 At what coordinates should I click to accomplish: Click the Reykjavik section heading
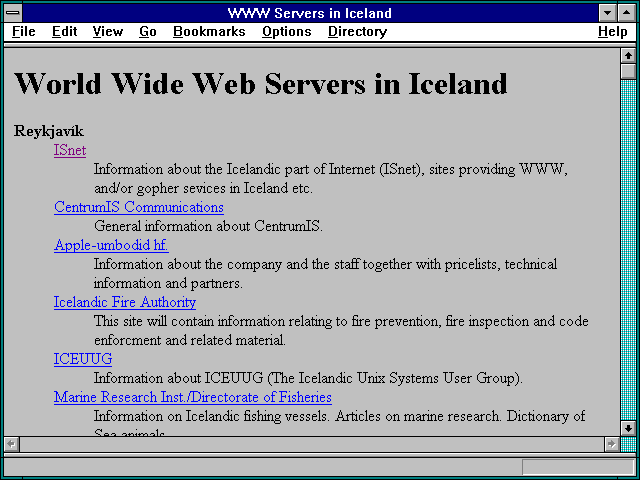point(49,131)
